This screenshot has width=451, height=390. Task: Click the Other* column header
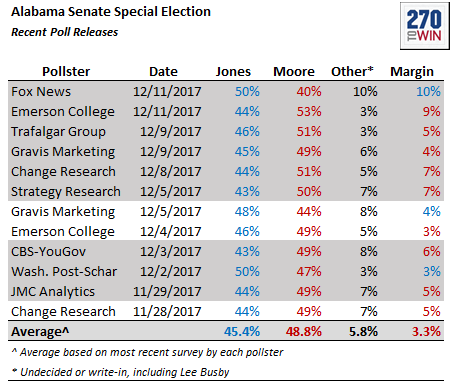tap(352, 72)
